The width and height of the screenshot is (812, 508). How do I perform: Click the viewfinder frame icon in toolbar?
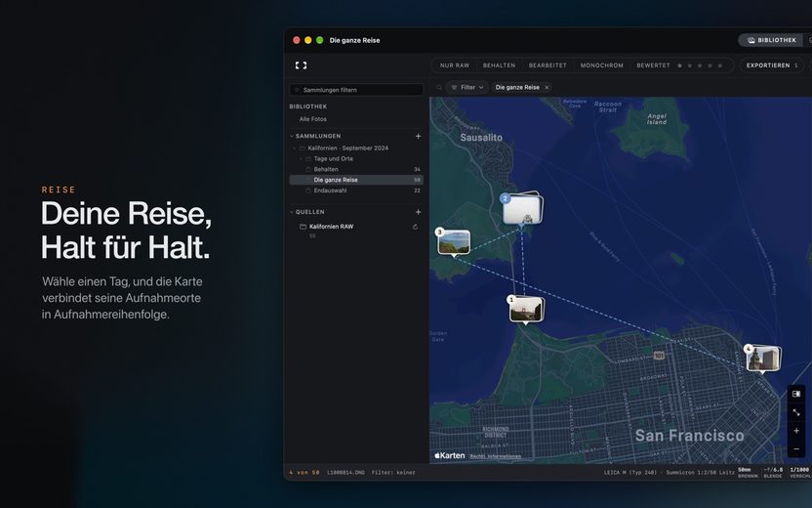(301, 65)
